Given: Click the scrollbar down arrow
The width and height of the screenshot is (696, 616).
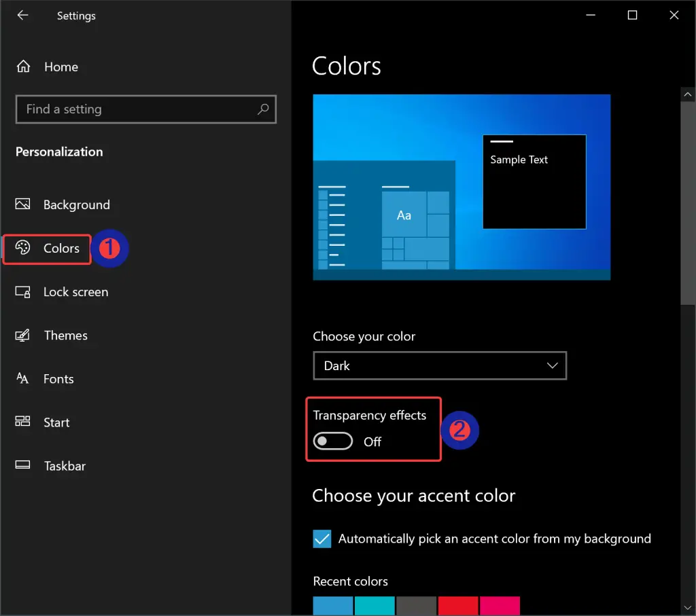Looking at the screenshot, I should click(688, 608).
